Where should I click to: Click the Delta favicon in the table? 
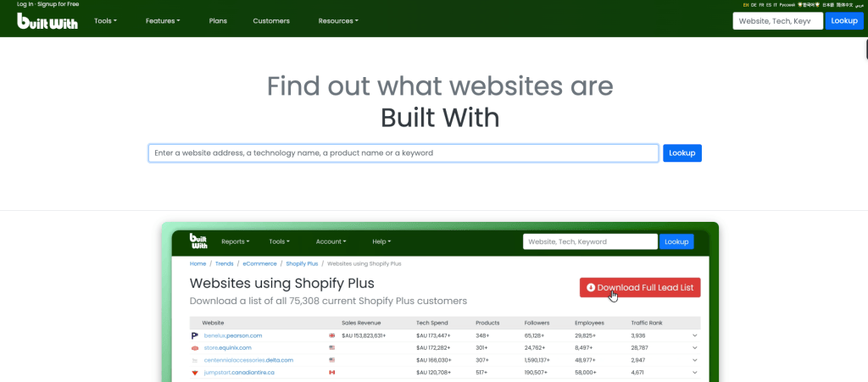[194, 361]
